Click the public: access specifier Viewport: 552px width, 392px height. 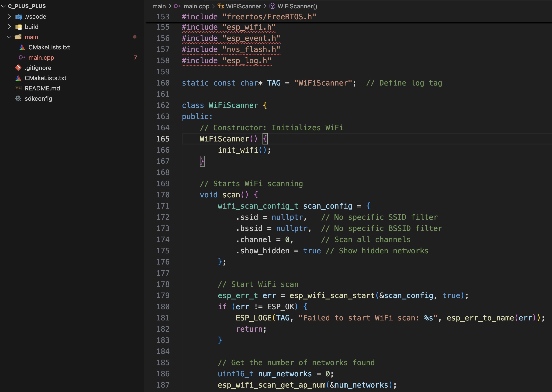coord(197,117)
